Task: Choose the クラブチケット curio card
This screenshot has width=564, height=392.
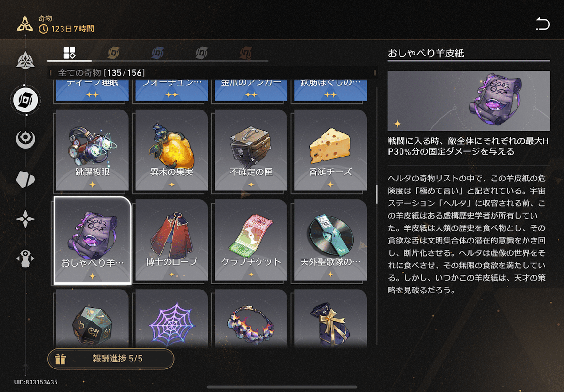Action: [x=251, y=240]
